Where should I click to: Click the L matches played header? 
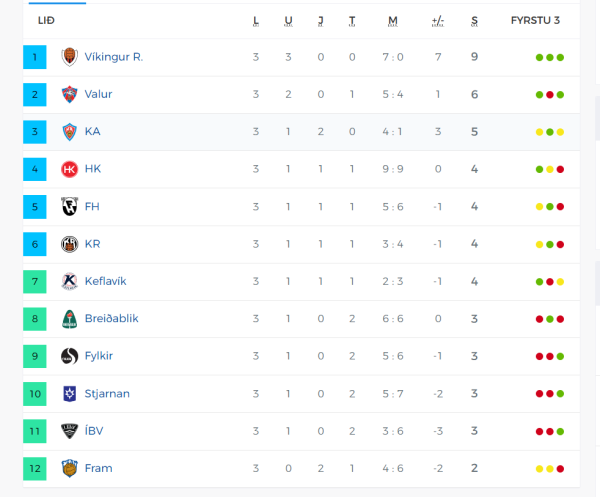click(256, 21)
